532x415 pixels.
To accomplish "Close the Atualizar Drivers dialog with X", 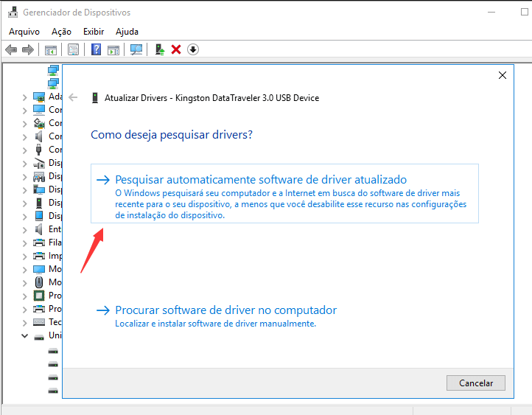I will (x=503, y=75).
